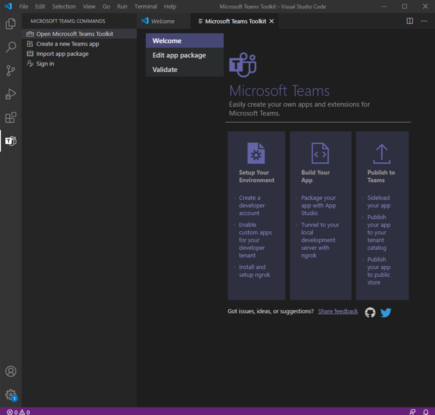The image size is (435, 415).
Task: Click Sign in command
Action: pos(79,64)
